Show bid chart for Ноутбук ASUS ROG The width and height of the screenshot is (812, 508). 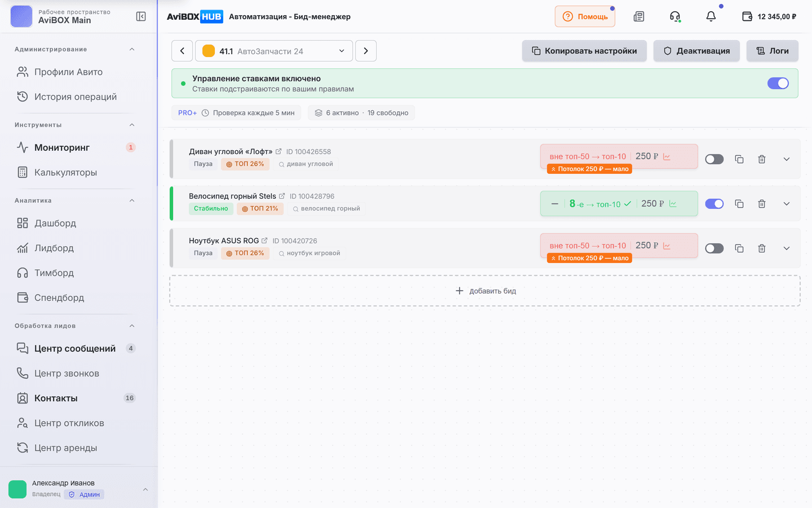[667, 246]
